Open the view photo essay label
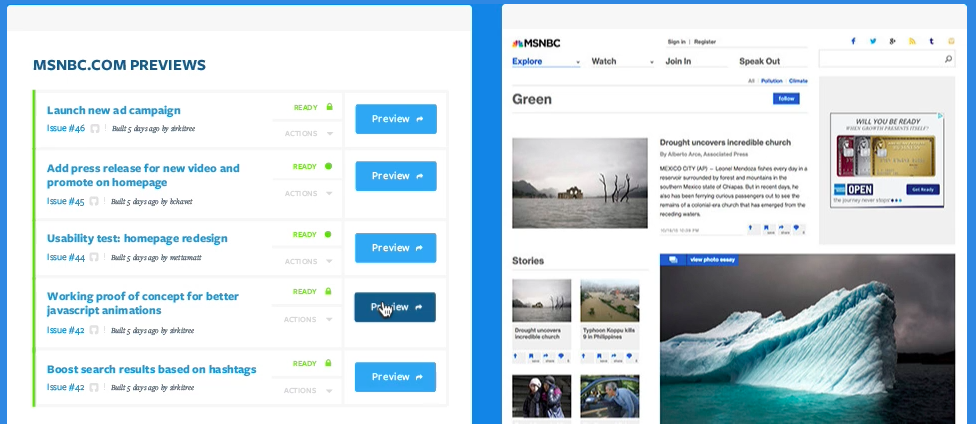The image size is (976, 434). tap(712, 260)
